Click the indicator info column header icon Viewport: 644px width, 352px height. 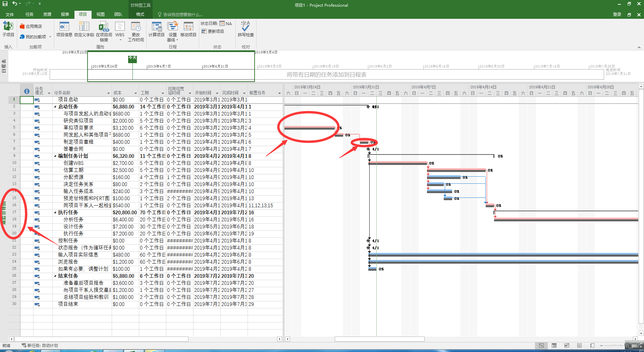coord(27,91)
